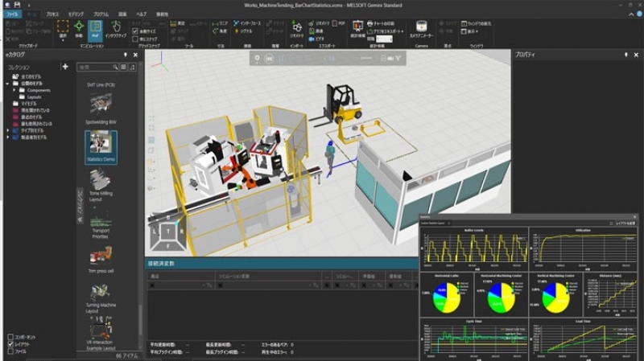The image size is (644, 361).
Task: Open the プロセス tab
Action: click(x=52, y=14)
